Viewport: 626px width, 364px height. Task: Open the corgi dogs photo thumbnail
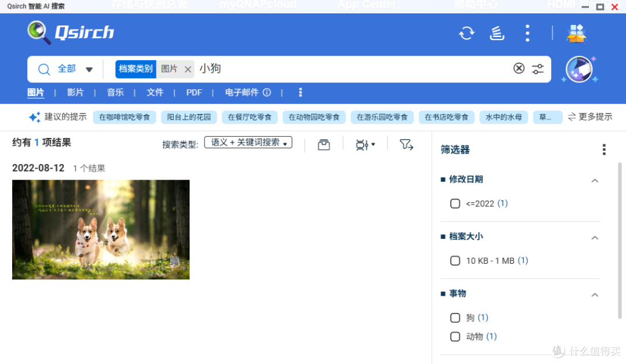[x=101, y=230]
